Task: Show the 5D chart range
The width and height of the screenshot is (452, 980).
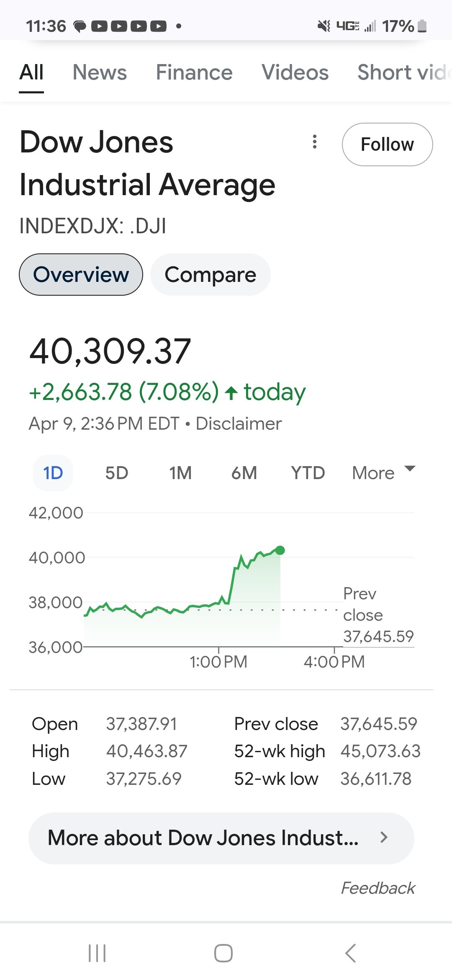Action: pos(116,473)
